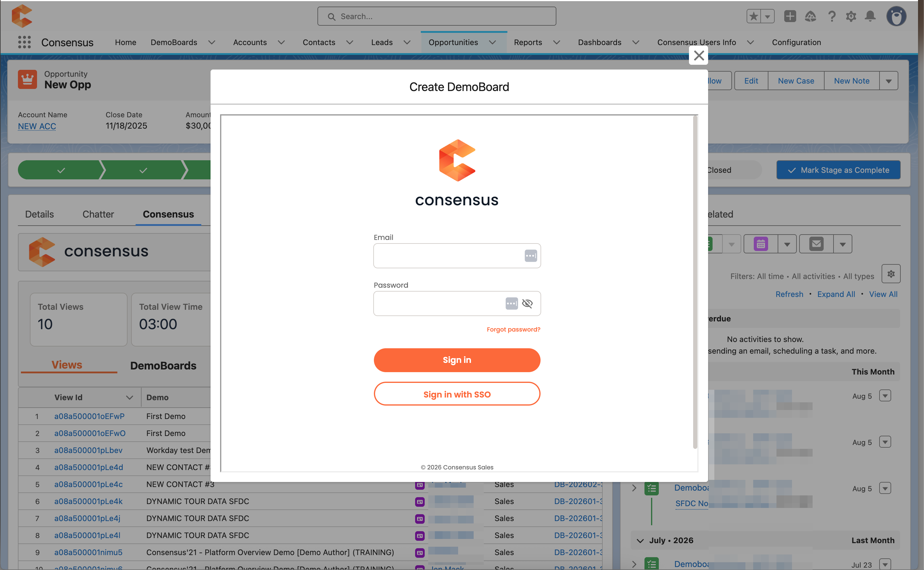This screenshot has width=924, height=570.
Task: Click the orange Sign in button
Action: [457, 360]
